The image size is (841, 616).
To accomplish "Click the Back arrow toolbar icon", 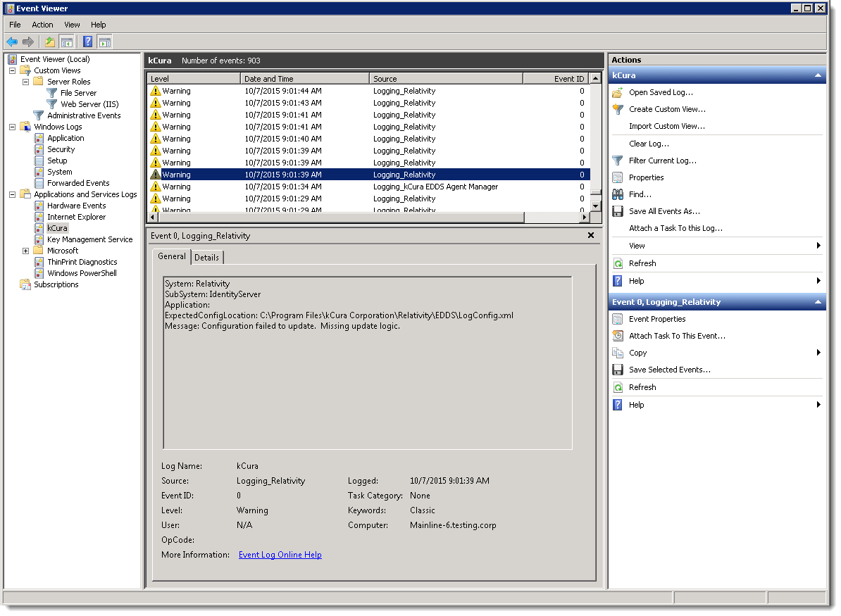I will (12, 42).
